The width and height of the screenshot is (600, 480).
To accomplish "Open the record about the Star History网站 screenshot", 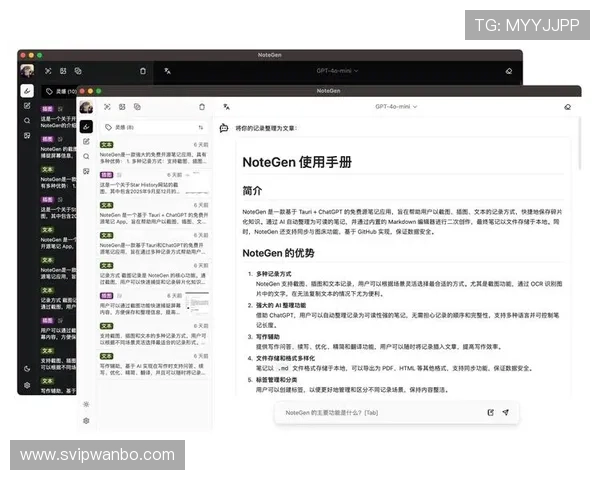I will pos(154,183).
